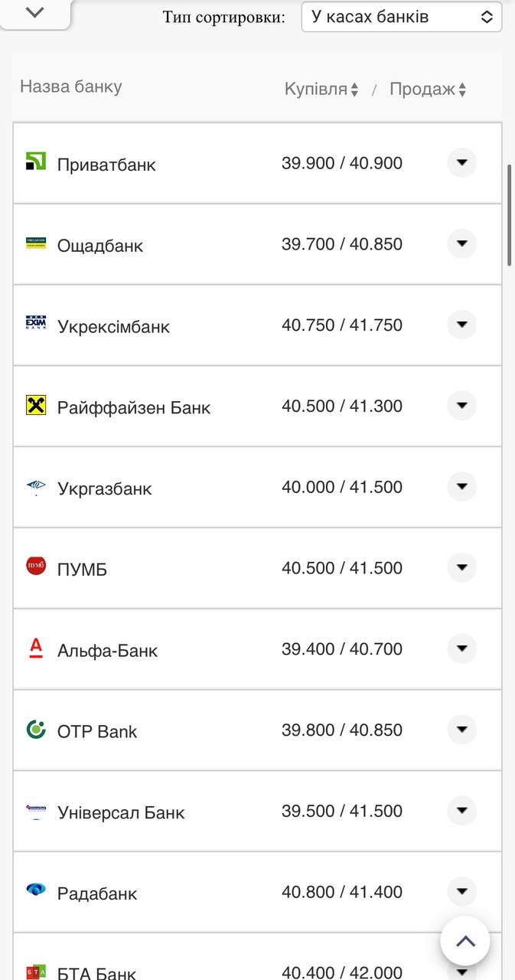Expand the Укргазбанк rate details
The height and width of the screenshot is (980, 515).
461,486
